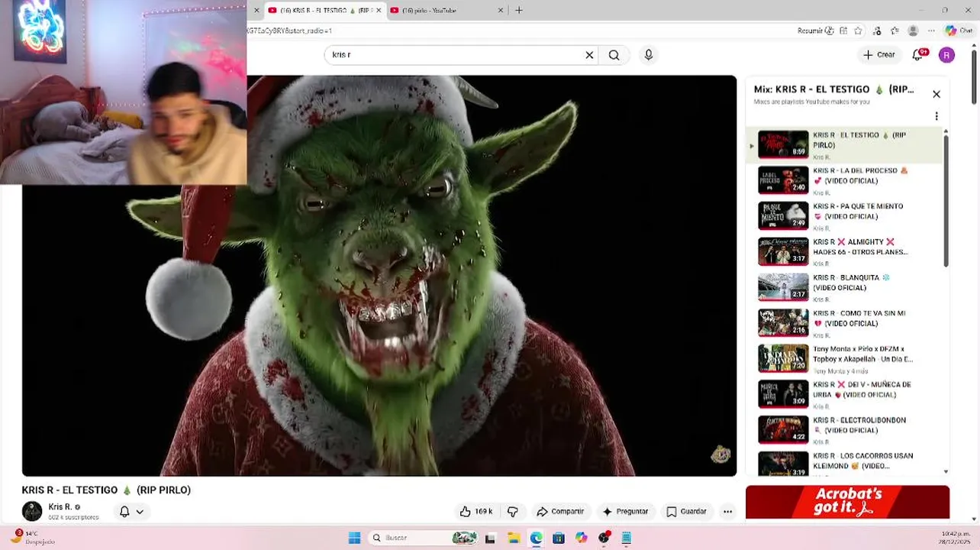Expand the notification bell dropdown for Kris R.

[140, 512]
